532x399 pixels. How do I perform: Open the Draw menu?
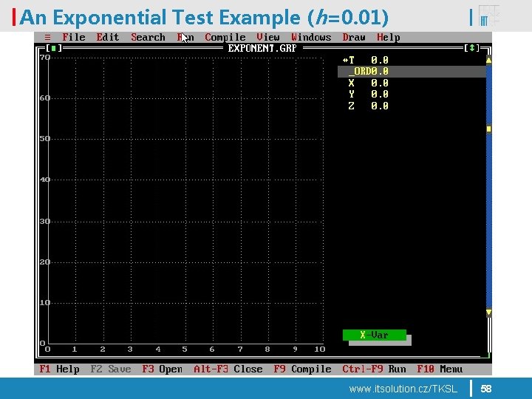pos(354,38)
